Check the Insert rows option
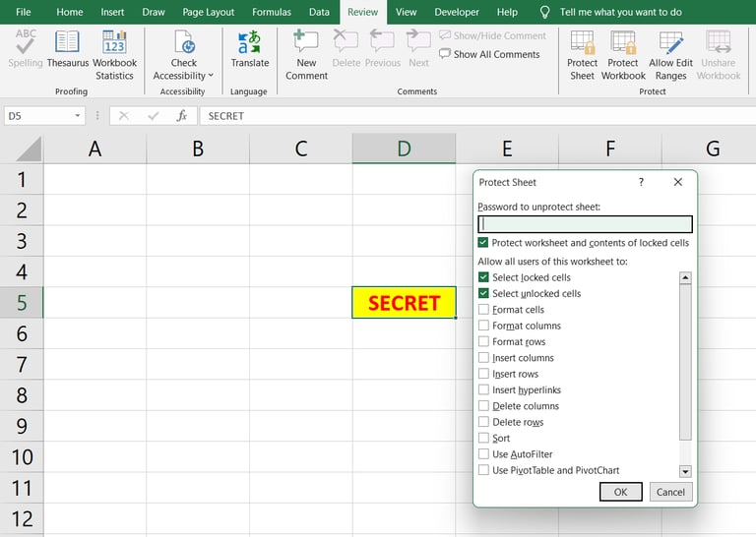This screenshot has height=537, width=756. 483,374
